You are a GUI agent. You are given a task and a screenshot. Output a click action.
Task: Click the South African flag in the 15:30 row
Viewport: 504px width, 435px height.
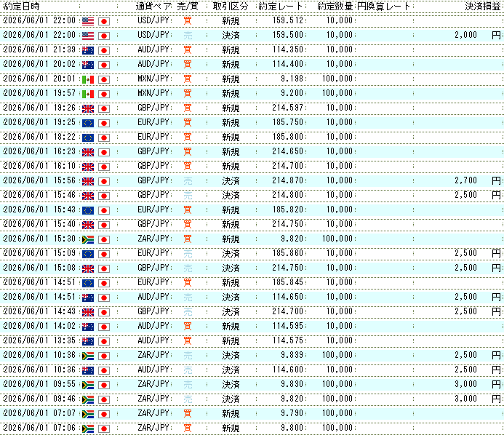(88, 239)
